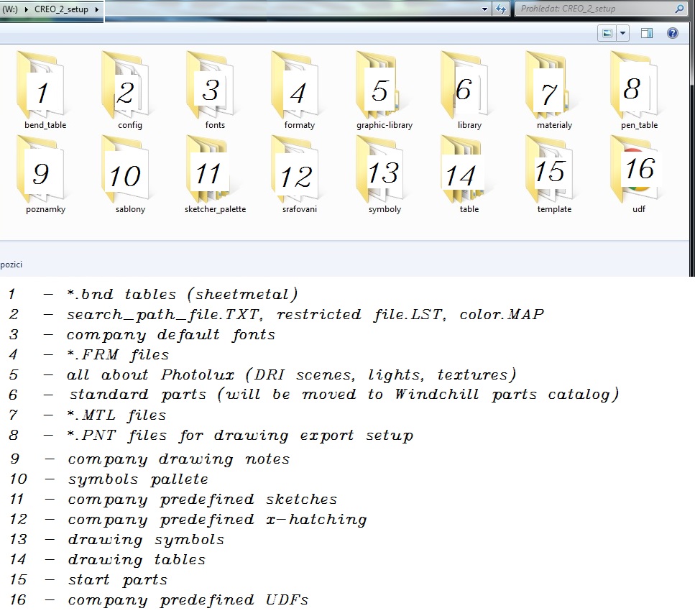
Task: Expand the arrow after (W:) breadcrumb
Action: (27, 9)
